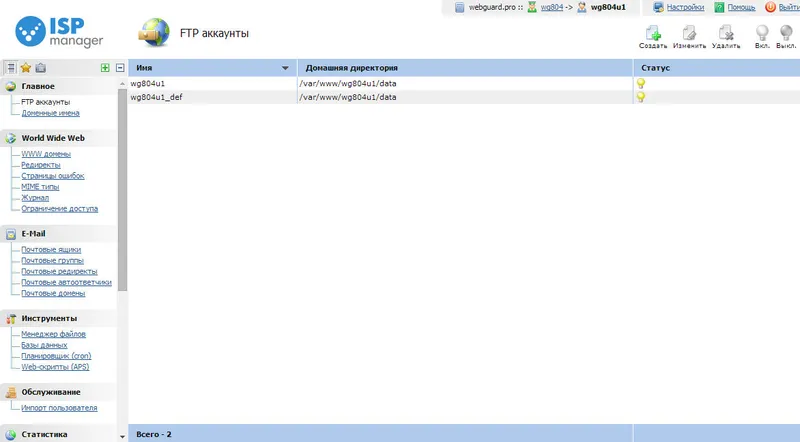
Task: Select the wg804u1_def account row
Action: (x=464, y=97)
